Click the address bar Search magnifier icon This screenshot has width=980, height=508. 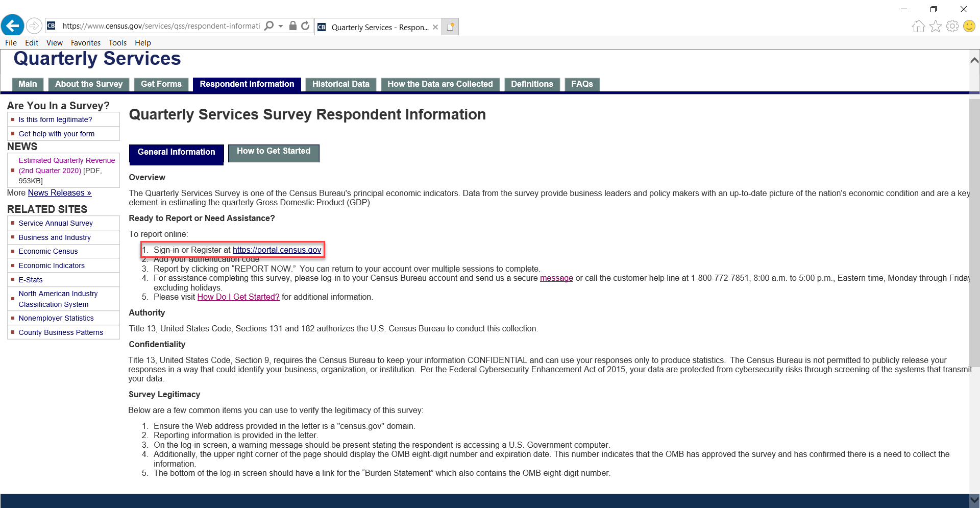[x=269, y=26]
